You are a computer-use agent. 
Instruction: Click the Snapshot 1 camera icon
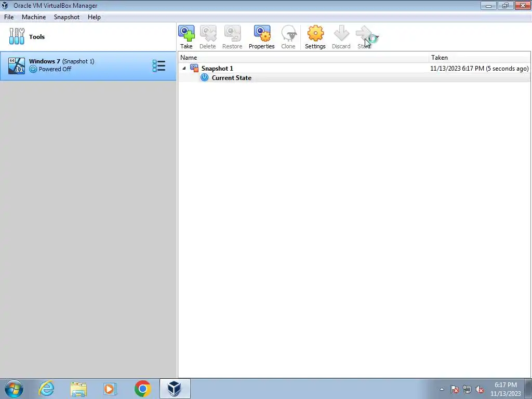point(194,68)
